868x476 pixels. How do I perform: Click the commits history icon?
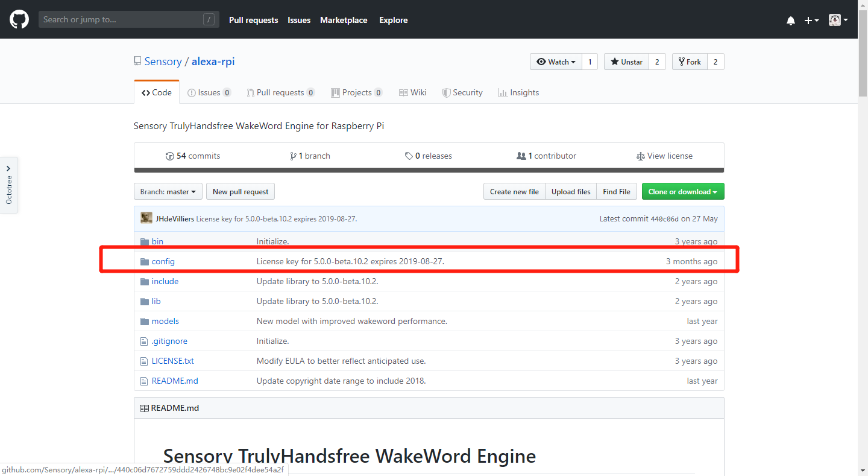[x=170, y=155]
